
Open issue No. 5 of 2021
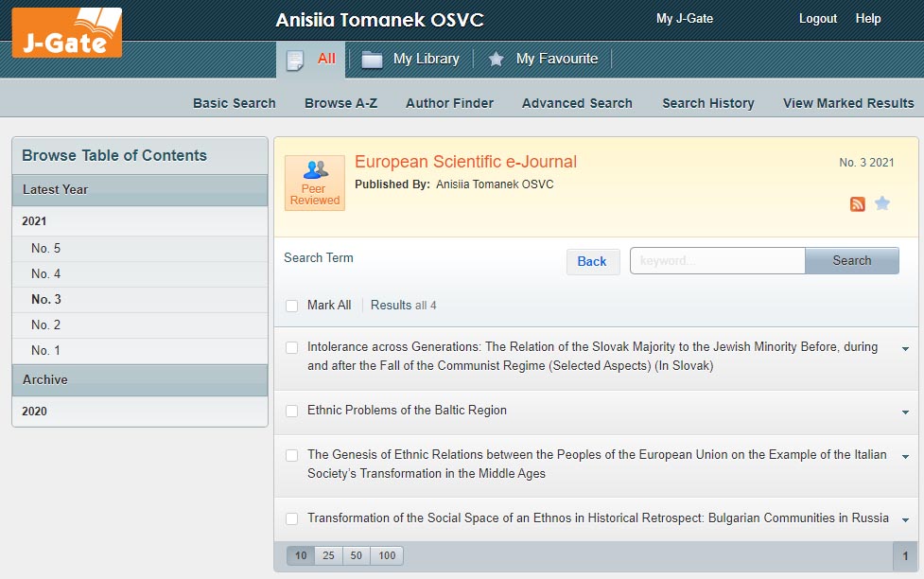pyautogui.click(x=45, y=249)
